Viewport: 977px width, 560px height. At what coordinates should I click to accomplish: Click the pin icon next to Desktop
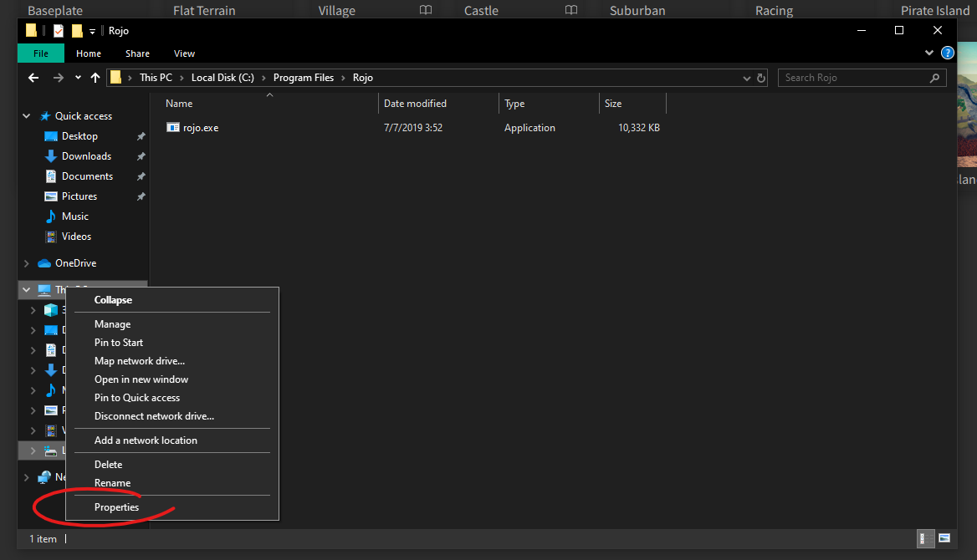pyautogui.click(x=141, y=136)
